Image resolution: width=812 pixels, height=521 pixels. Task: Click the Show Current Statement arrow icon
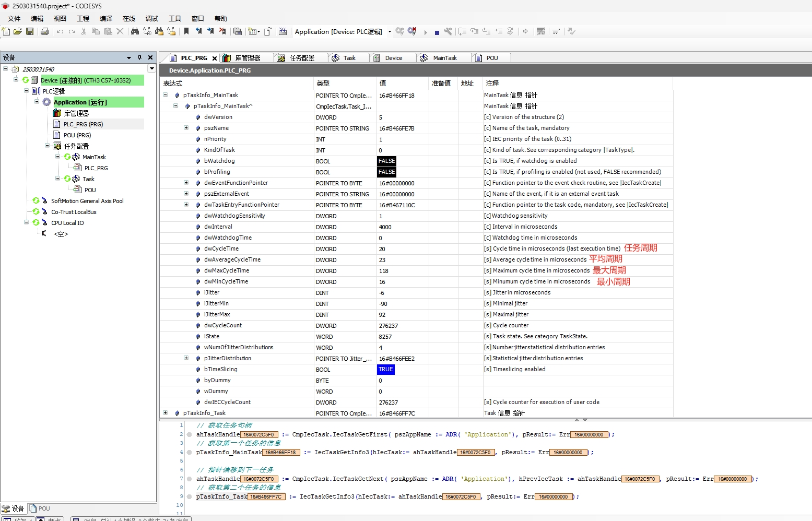click(525, 31)
